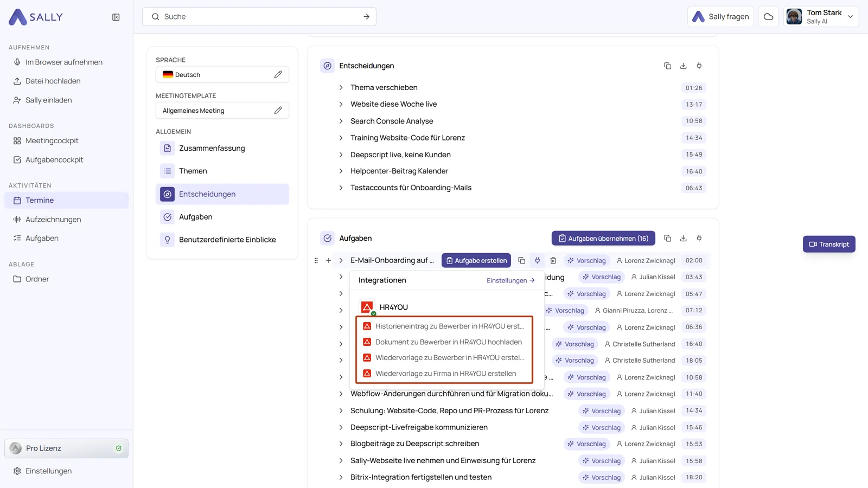Click the Sally fragen button
This screenshot has height=488, width=868.
[x=720, y=17]
